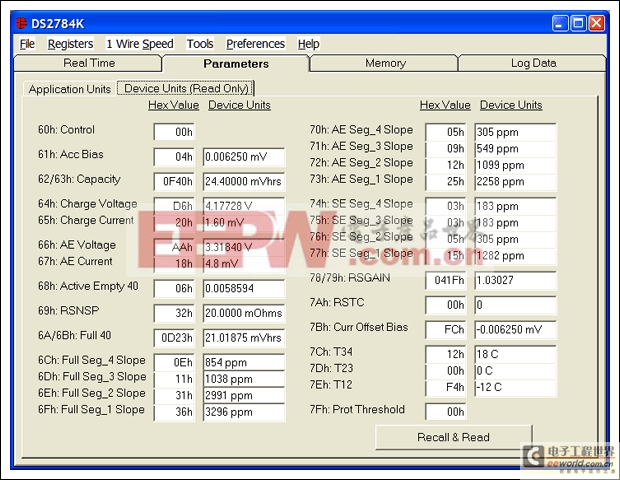Image resolution: width=620 pixels, height=480 pixels.
Task: Click the DS2784K app icon in title bar
Action: 21,23
